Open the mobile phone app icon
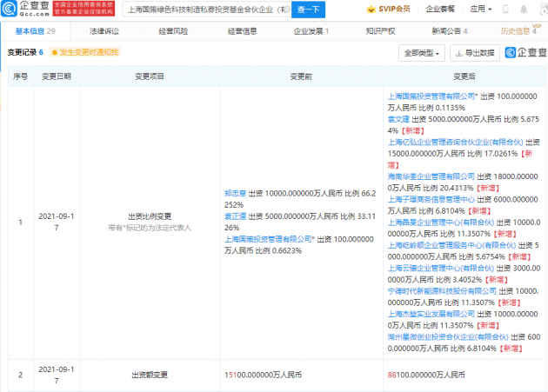The width and height of the screenshot is (548, 392). click(505, 9)
